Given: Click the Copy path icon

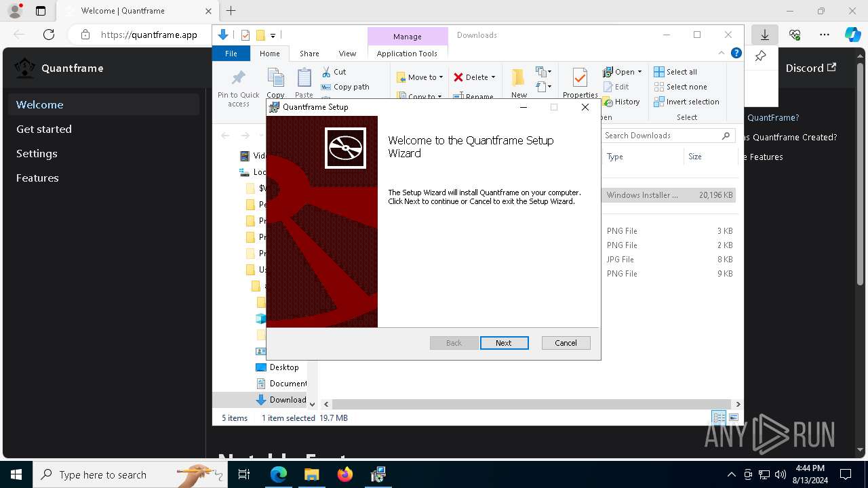Looking at the screenshot, I should click(x=326, y=87).
